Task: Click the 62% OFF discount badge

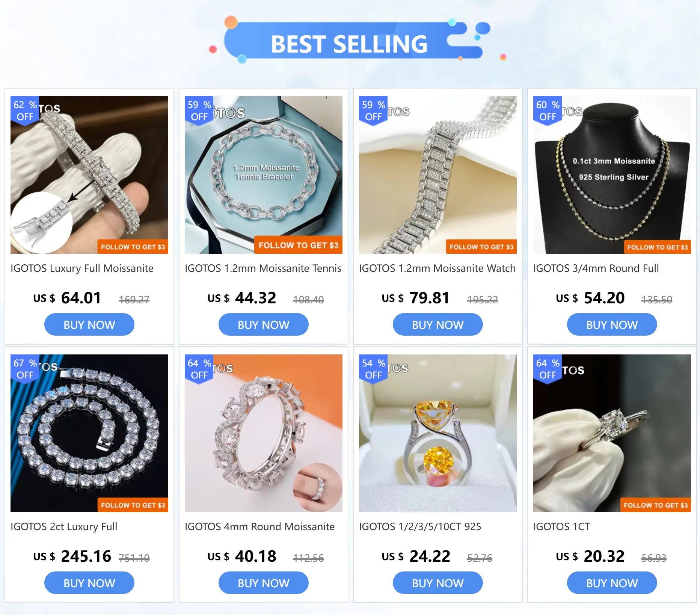Action: coord(25,110)
